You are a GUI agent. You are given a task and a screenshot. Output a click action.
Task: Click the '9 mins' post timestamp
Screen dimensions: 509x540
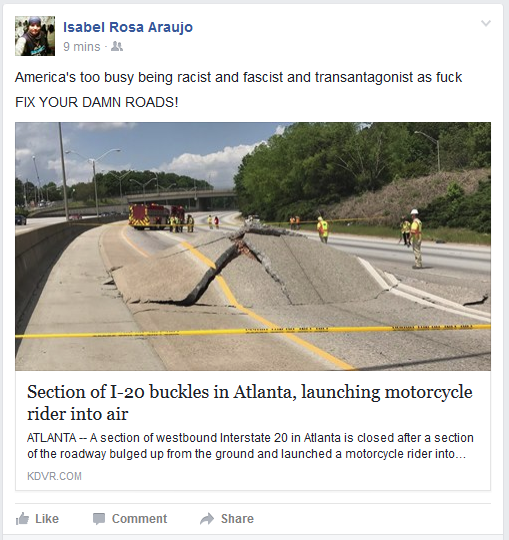pos(82,46)
